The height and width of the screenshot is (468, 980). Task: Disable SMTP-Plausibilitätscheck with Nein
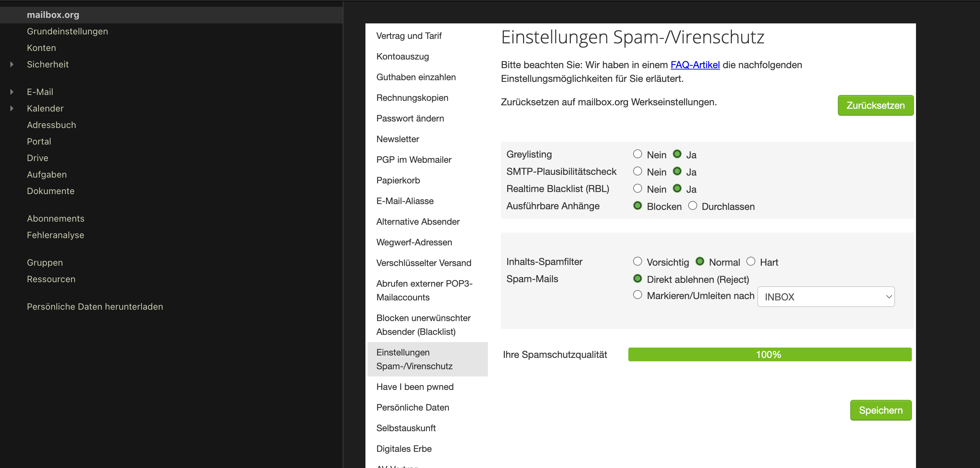click(x=637, y=171)
